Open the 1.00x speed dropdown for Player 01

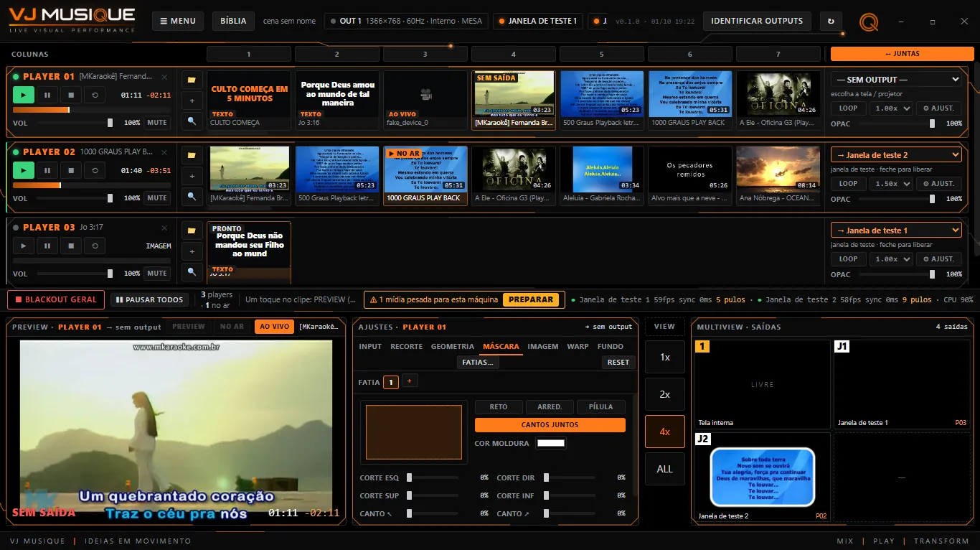(891, 108)
